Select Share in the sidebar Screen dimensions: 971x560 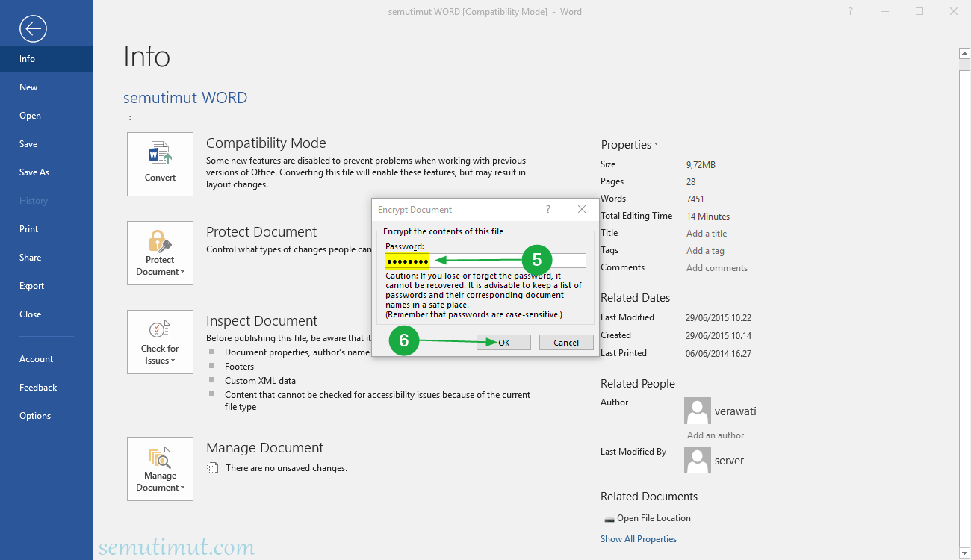click(46, 258)
